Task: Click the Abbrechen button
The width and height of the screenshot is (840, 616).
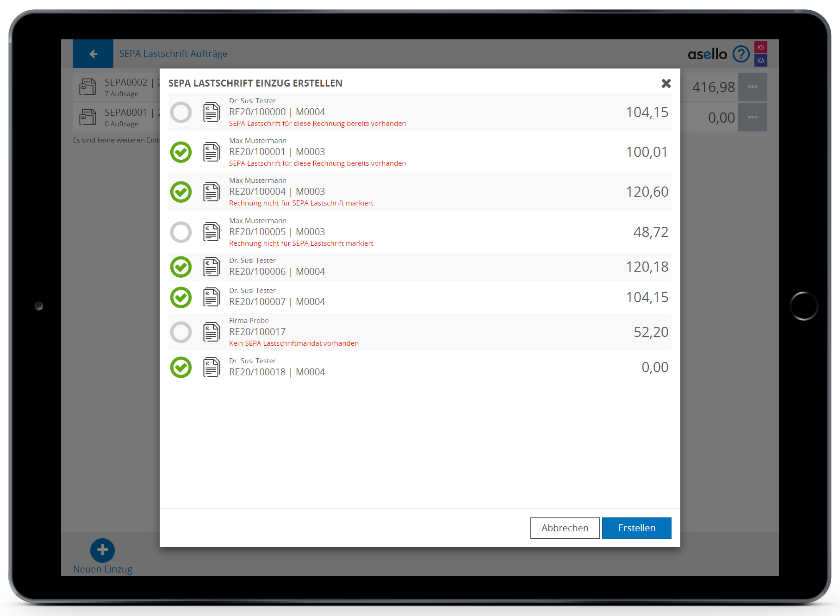Action: point(565,528)
